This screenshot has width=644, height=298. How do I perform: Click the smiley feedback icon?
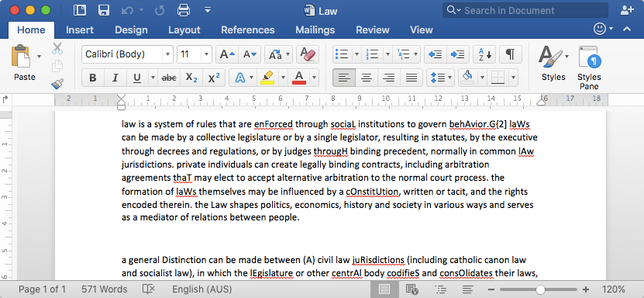600,29
